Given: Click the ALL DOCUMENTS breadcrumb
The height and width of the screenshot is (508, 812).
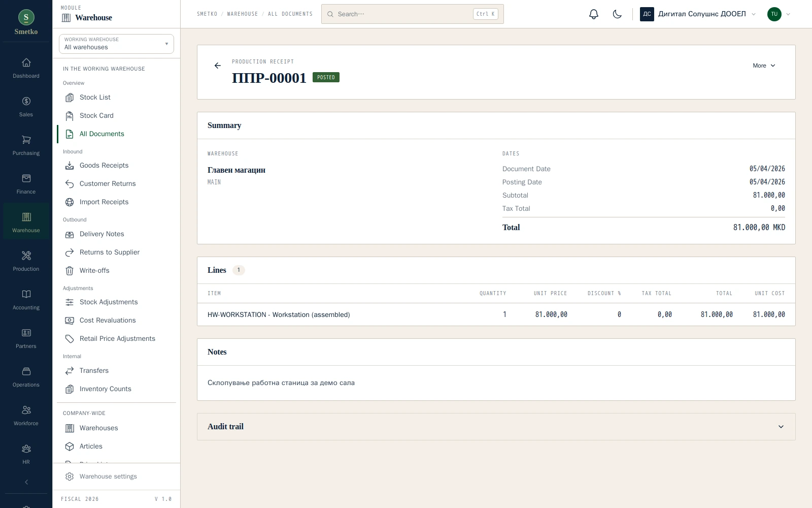Looking at the screenshot, I should (290, 14).
